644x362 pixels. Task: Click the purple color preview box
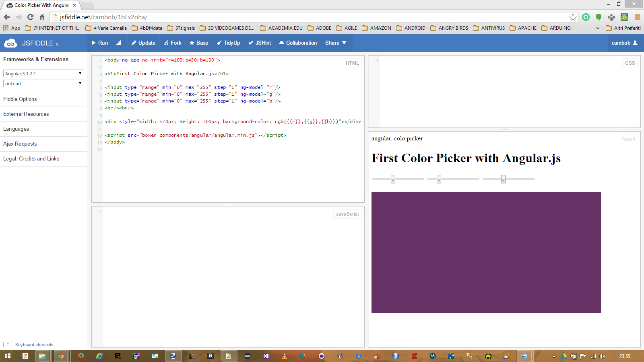click(x=486, y=253)
